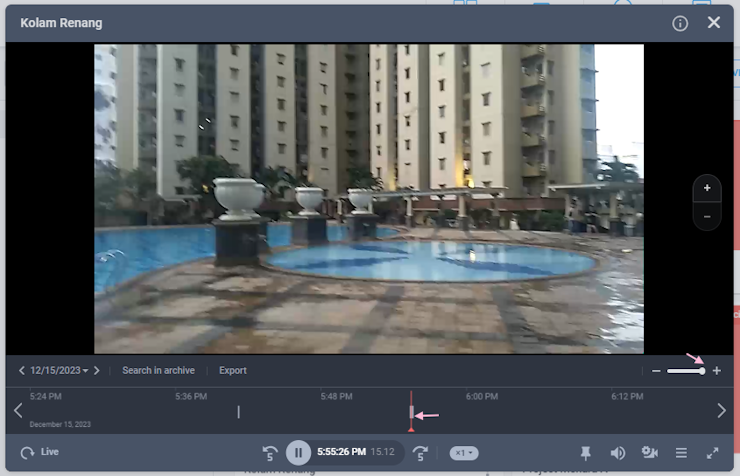Zoom out video with minus button
Image resolution: width=740 pixels, height=476 pixels.
(x=707, y=217)
